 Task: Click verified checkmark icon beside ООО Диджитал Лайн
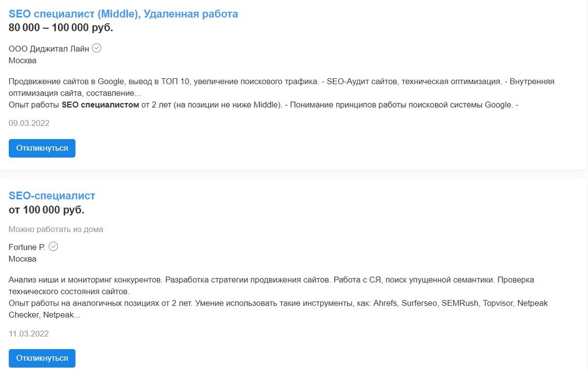tap(97, 48)
